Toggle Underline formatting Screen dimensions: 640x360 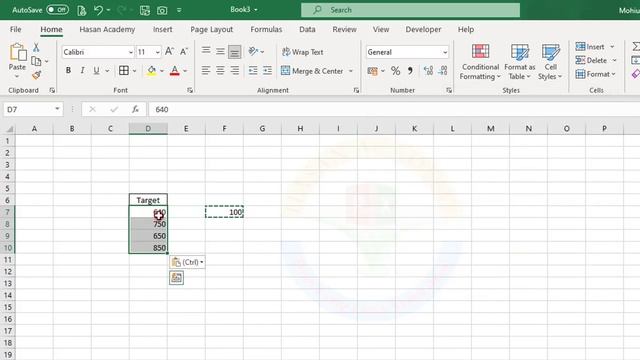[96, 71]
